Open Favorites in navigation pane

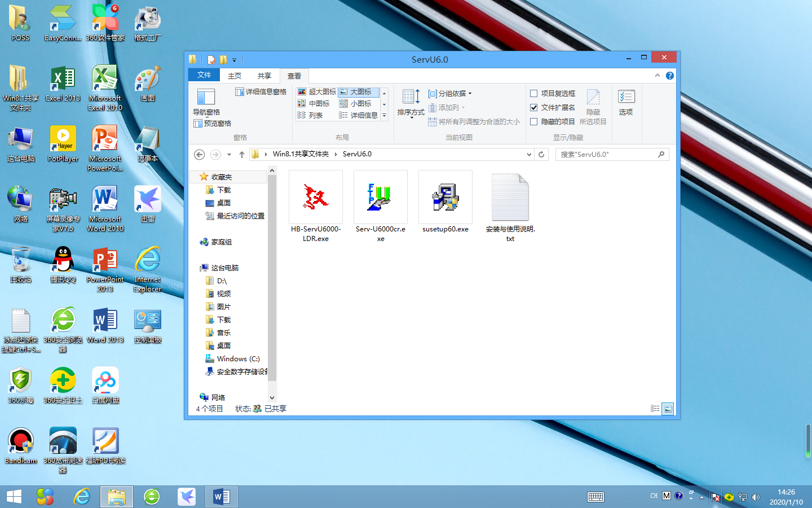[x=221, y=177]
